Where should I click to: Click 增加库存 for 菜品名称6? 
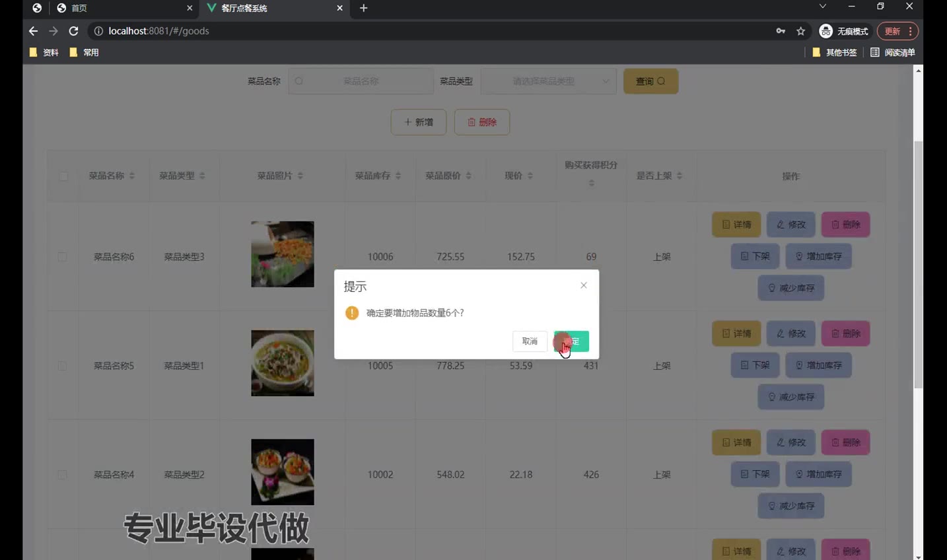(819, 256)
